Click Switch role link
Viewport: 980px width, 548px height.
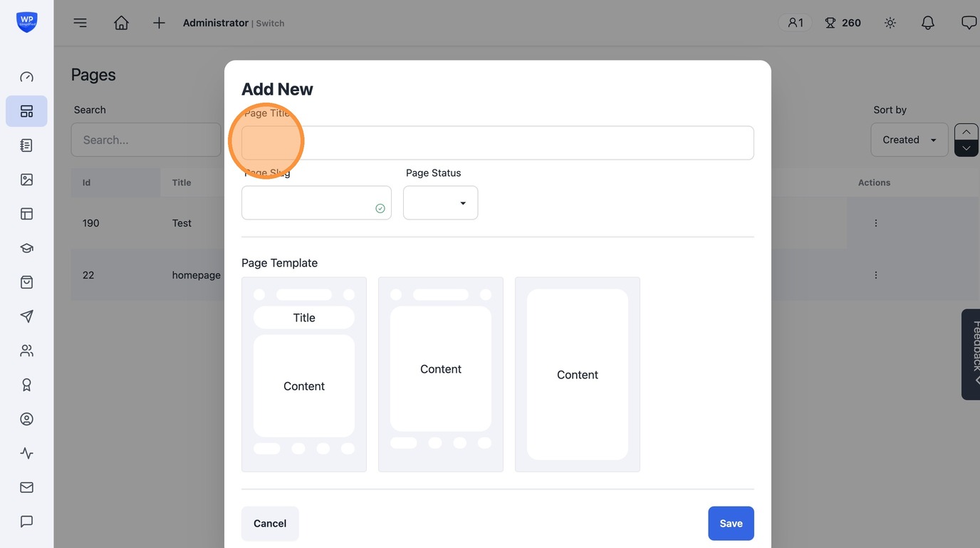(x=270, y=24)
